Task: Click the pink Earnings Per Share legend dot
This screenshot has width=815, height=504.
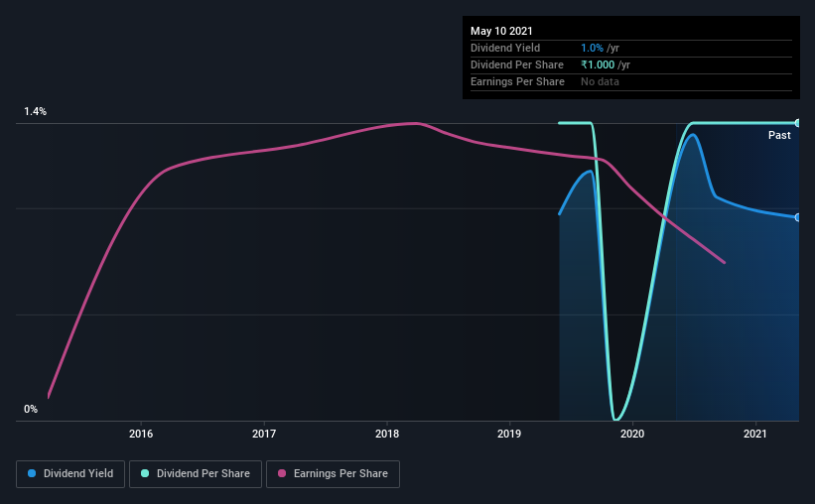Action: (282, 474)
